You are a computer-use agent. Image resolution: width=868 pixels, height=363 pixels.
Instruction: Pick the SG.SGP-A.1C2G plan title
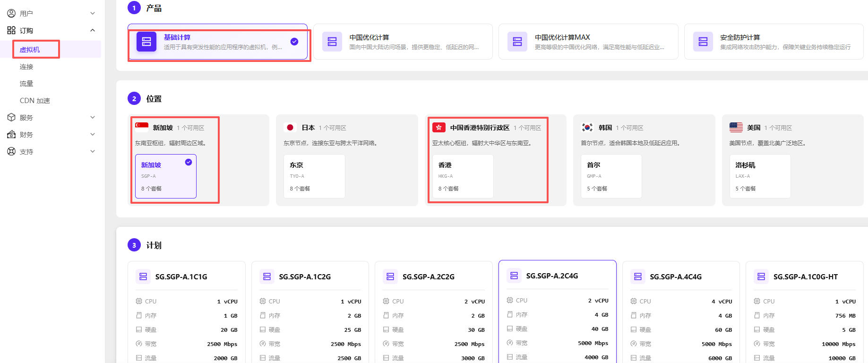305,277
